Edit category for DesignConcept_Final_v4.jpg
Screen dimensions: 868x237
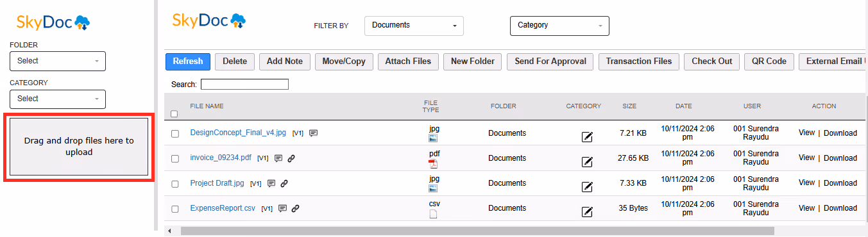click(586, 136)
